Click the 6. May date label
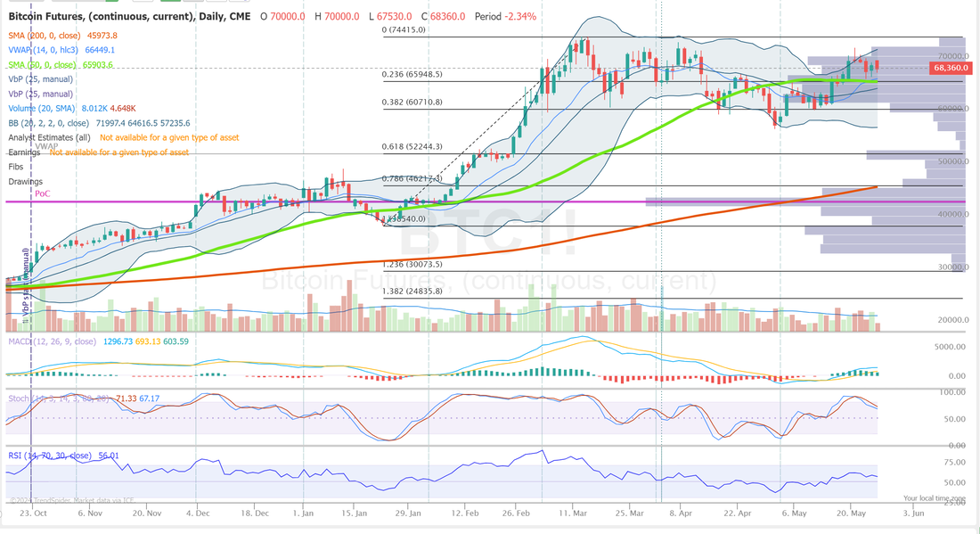980x534 pixels. [x=794, y=513]
